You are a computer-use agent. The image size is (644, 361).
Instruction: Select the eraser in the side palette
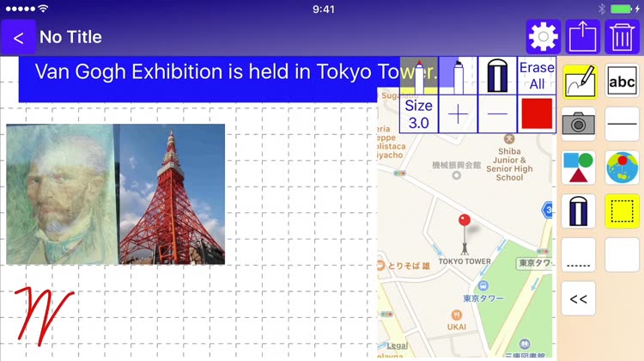(x=579, y=211)
